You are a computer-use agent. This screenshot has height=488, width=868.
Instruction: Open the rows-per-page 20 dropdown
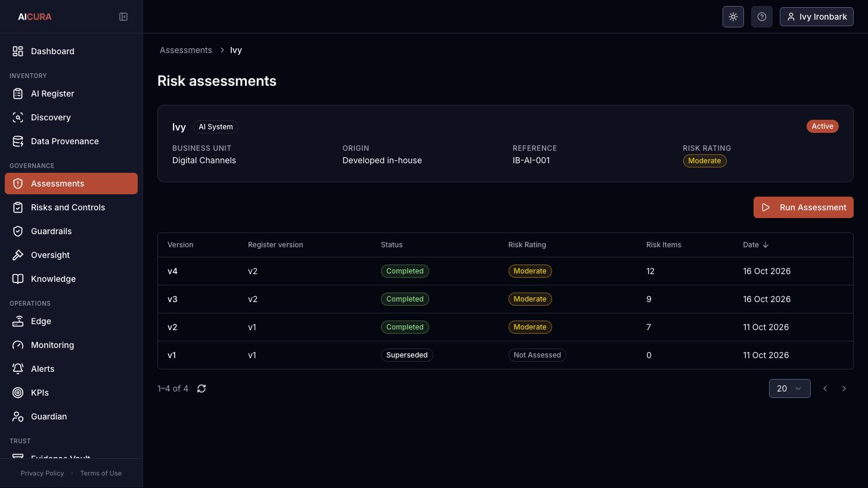tap(789, 388)
